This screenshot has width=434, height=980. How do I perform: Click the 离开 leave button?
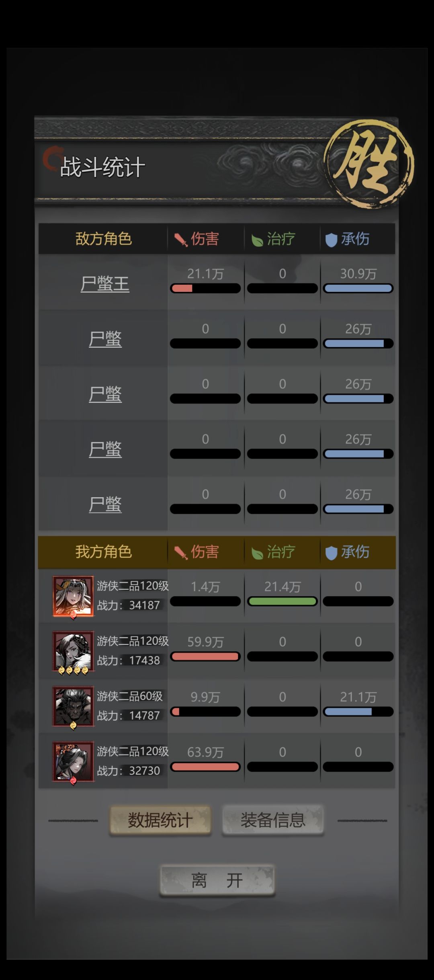tap(217, 880)
